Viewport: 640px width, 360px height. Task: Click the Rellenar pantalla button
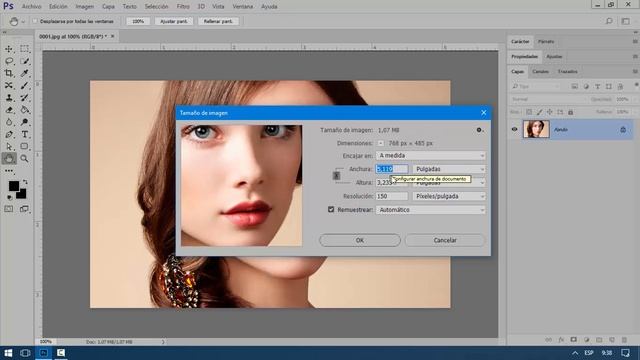click(218, 21)
